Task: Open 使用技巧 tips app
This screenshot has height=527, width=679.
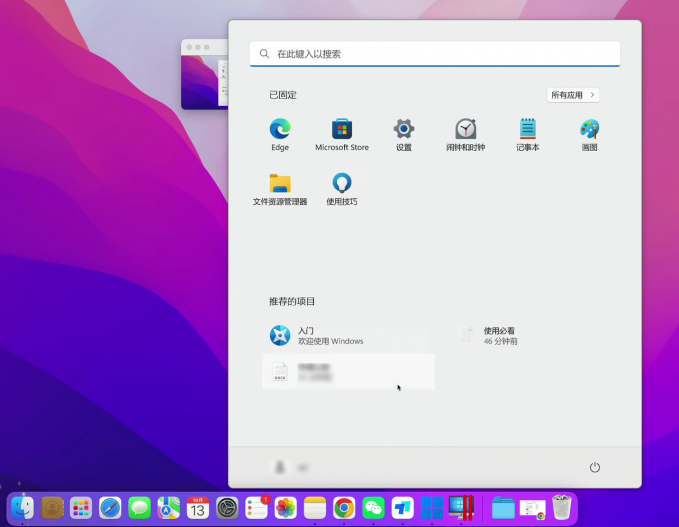Action: (x=342, y=189)
